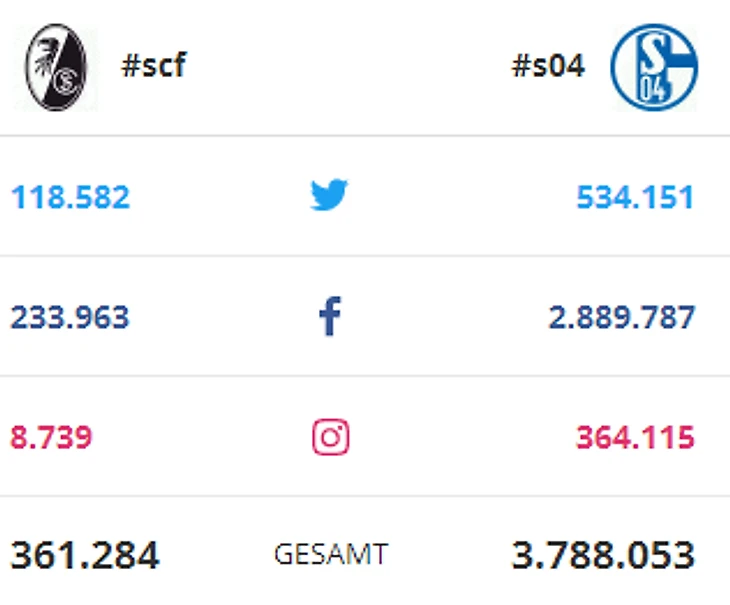Select the Schalke total 3.788.053

(x=602, y=555)
